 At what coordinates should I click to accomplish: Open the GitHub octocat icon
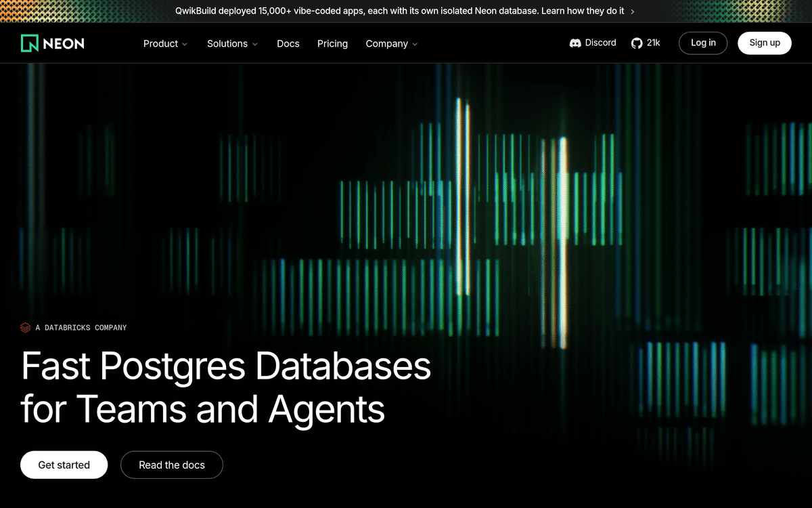pos(637,43)
